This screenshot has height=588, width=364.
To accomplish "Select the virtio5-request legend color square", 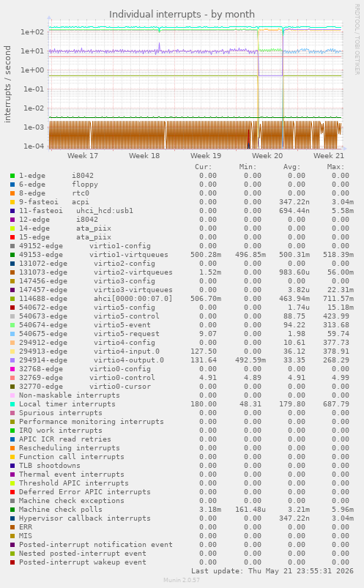I will (12, 334).
